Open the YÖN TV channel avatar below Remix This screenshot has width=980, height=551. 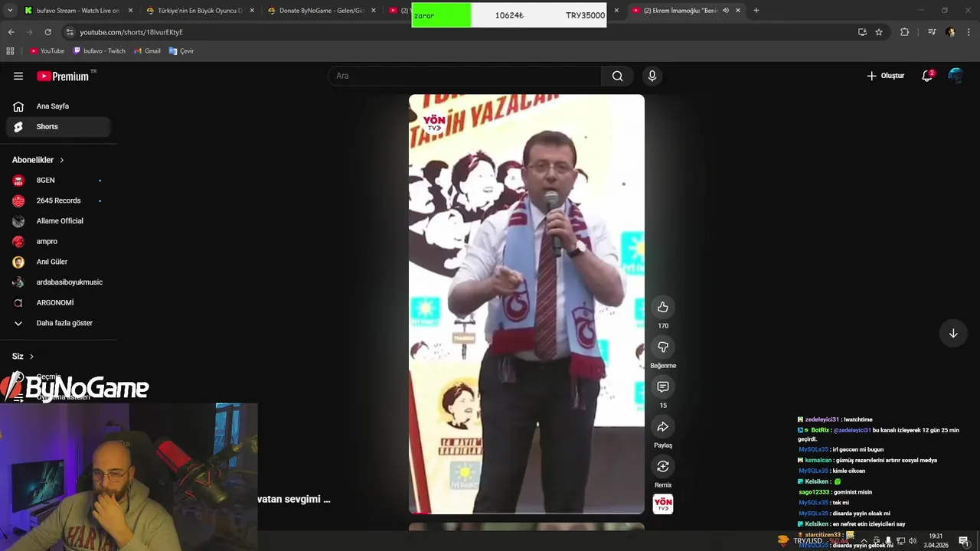point(663,504)
